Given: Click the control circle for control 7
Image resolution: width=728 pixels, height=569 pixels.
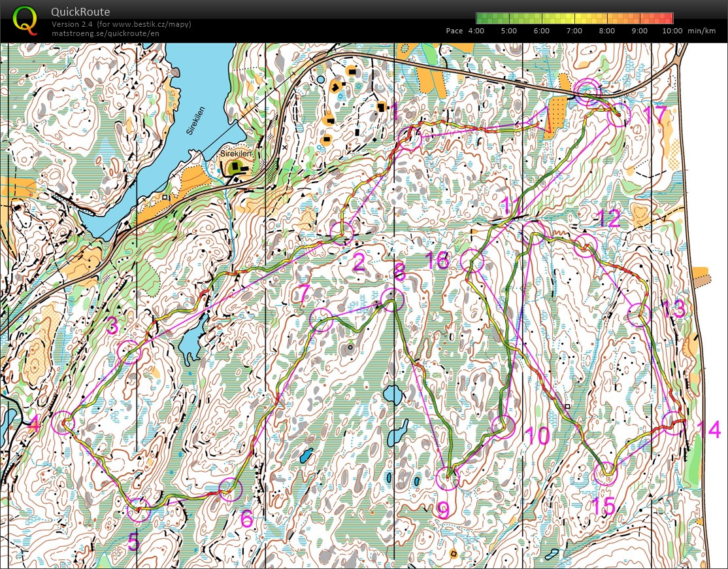Looking at the screenshot, I should tap(322, 320).
